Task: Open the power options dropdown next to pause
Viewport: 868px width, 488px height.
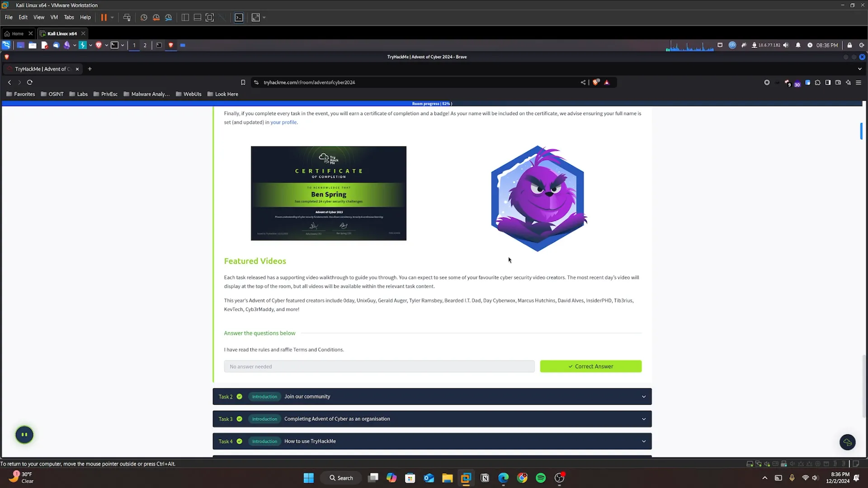Action: [112, 18]
